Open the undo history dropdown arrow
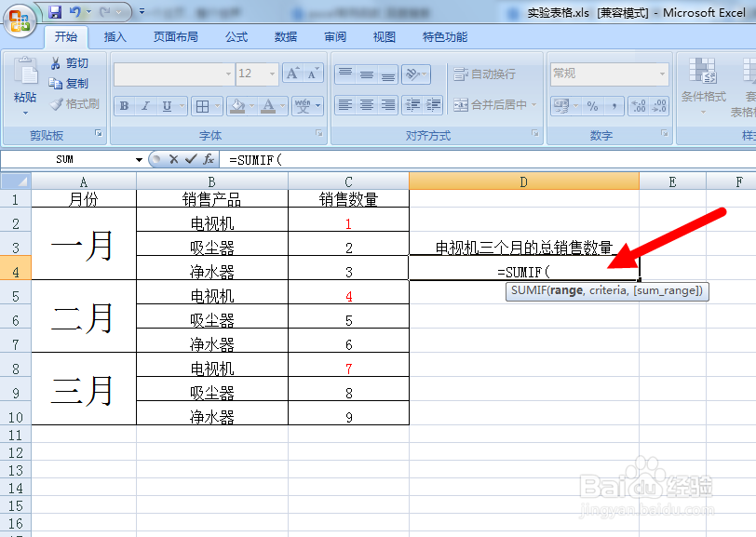Image resolution: width=756 pixels, height=537 pixels. [x=88, y=11]
